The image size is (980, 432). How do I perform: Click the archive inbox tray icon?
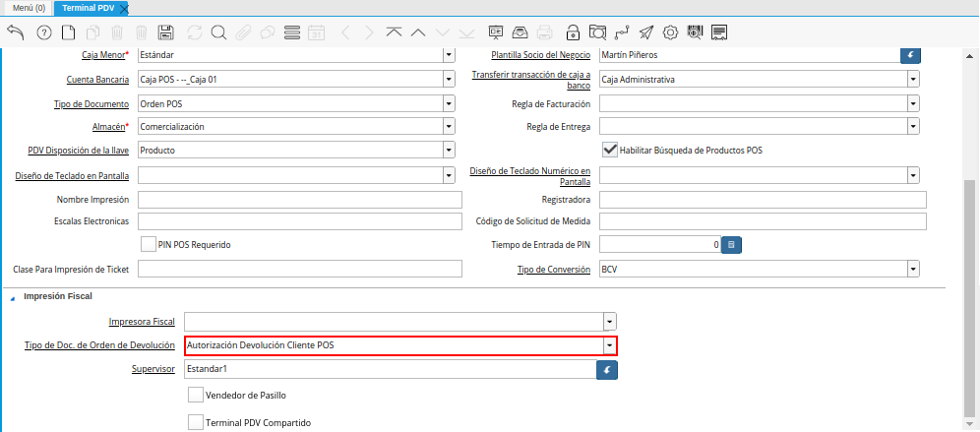[x=520, y=32]
